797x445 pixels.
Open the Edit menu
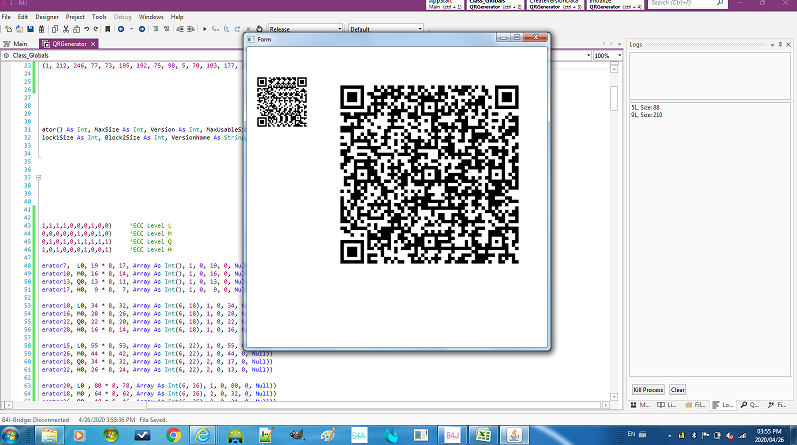23,17
